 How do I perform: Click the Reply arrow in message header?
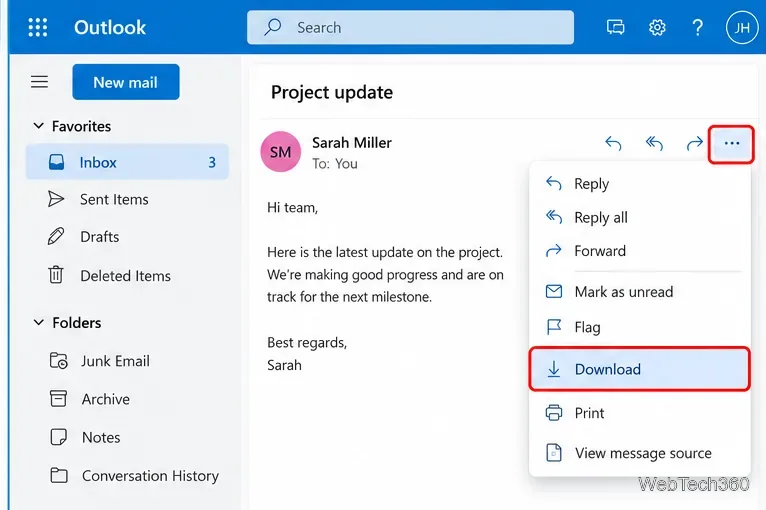pos(613,143)
